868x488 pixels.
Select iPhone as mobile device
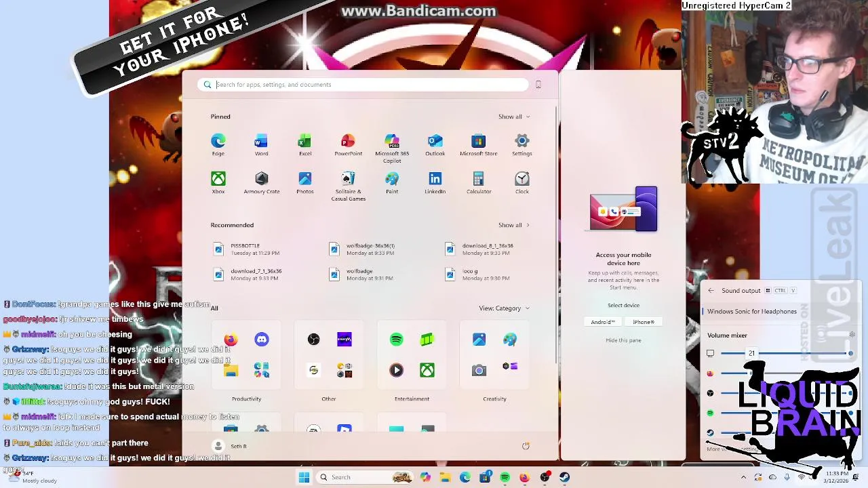click(644, 322)
